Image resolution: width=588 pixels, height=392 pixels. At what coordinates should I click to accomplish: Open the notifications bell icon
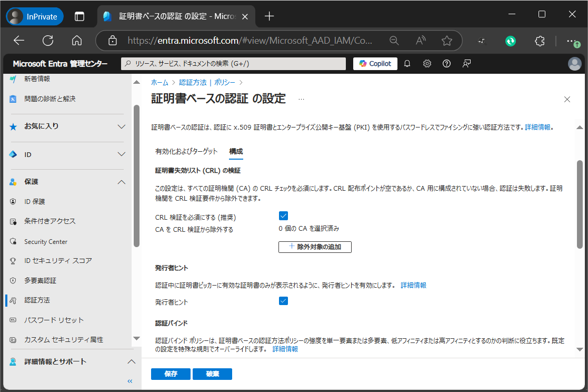pos(407,64)
